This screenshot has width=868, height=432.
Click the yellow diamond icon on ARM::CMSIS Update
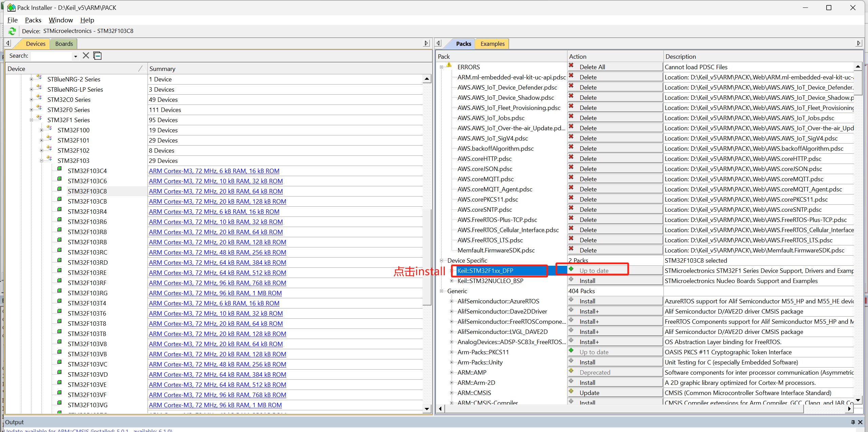(x=571, y=391)
